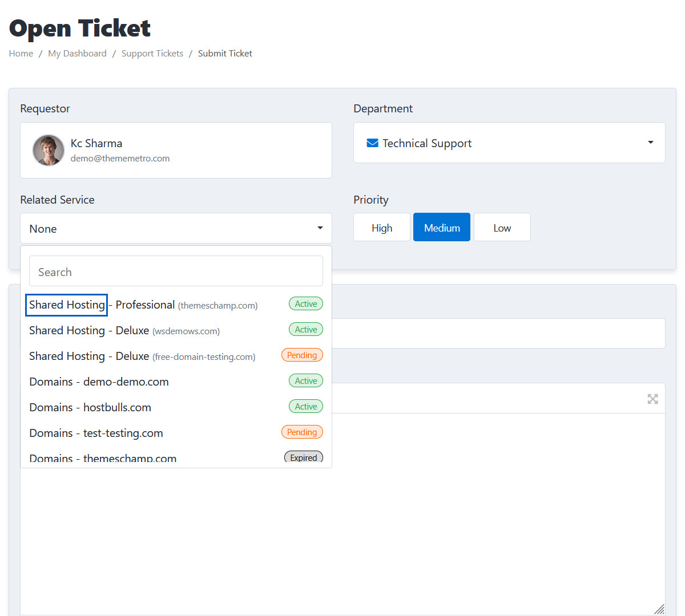The width and height of the screenshot is (685, 616).
Task: Click Expired badge for themeschamp.com domain
Action: [x=303, y=457]
